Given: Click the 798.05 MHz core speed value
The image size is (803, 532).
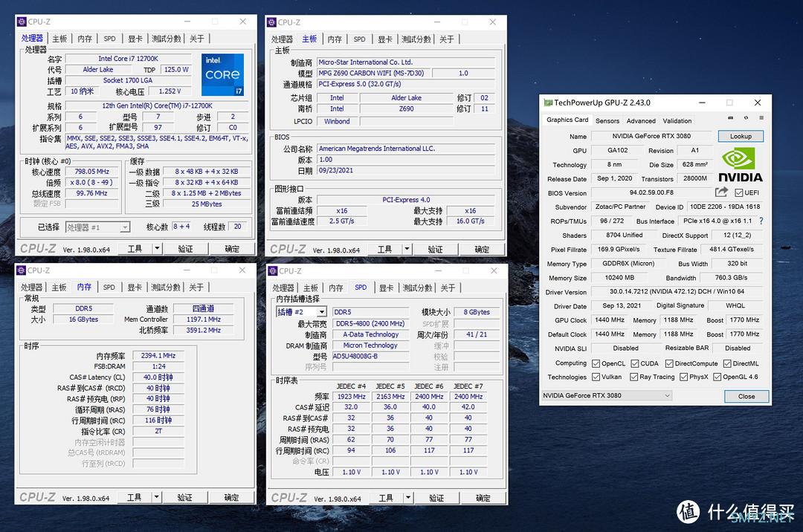Looking at the screenshot, I should click(92, 172).
